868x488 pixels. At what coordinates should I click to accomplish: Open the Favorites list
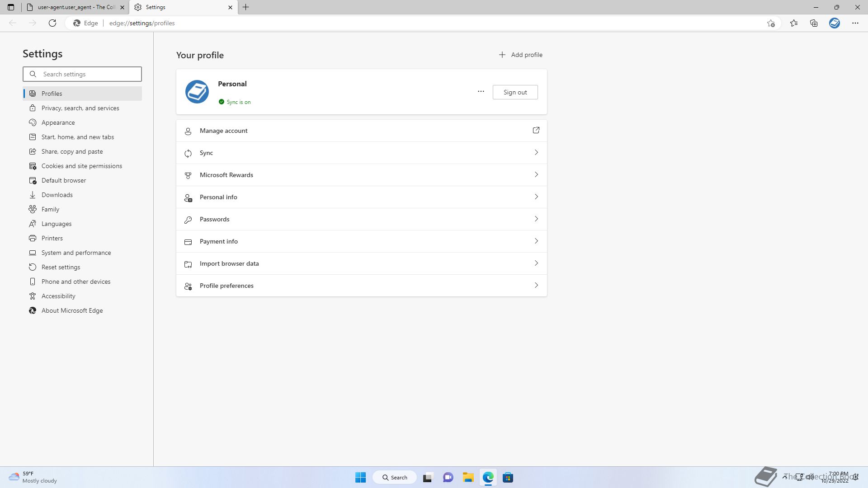[794, 23]
